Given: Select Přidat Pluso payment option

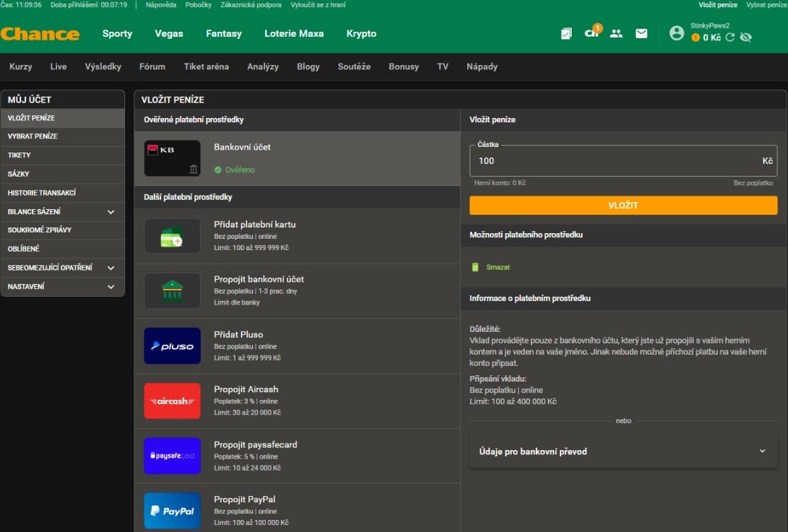Looking at the screenshot, I should tap(297, 345).
